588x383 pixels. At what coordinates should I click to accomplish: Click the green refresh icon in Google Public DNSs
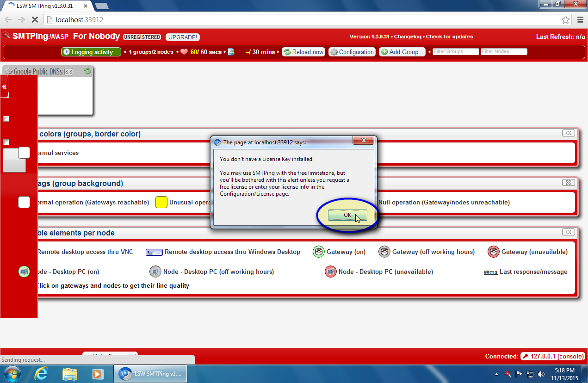[87, 71]
